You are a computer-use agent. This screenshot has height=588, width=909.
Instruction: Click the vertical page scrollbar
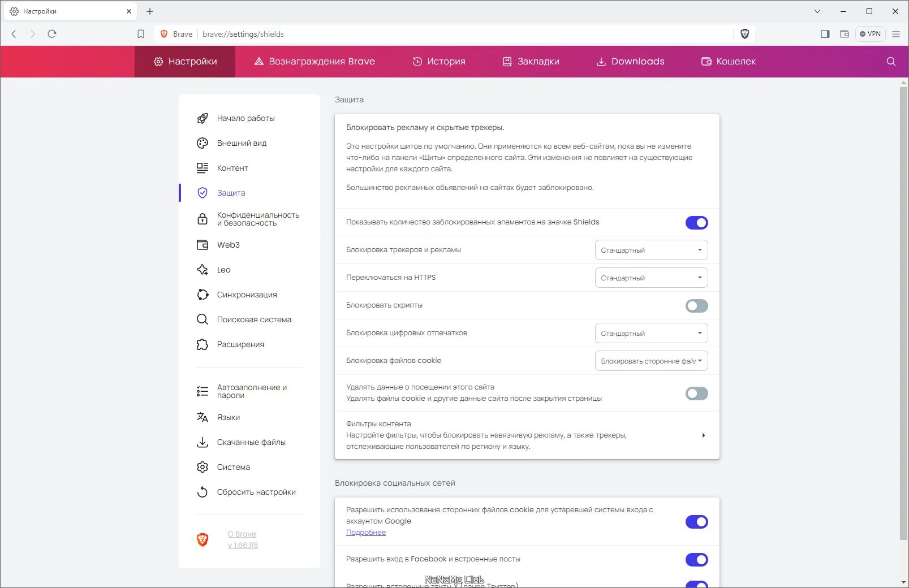[x=903, y=313]
